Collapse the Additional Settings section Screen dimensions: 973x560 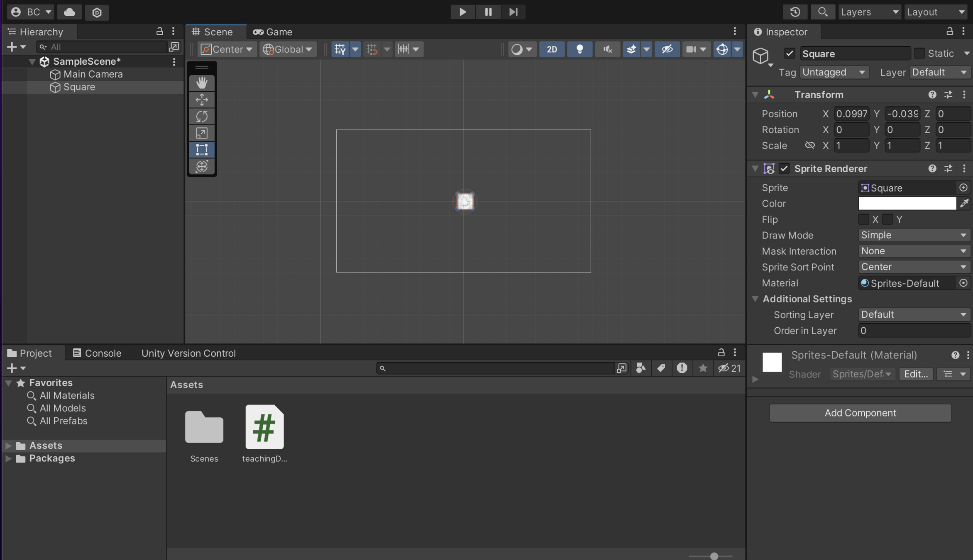(x=755, y=299)
